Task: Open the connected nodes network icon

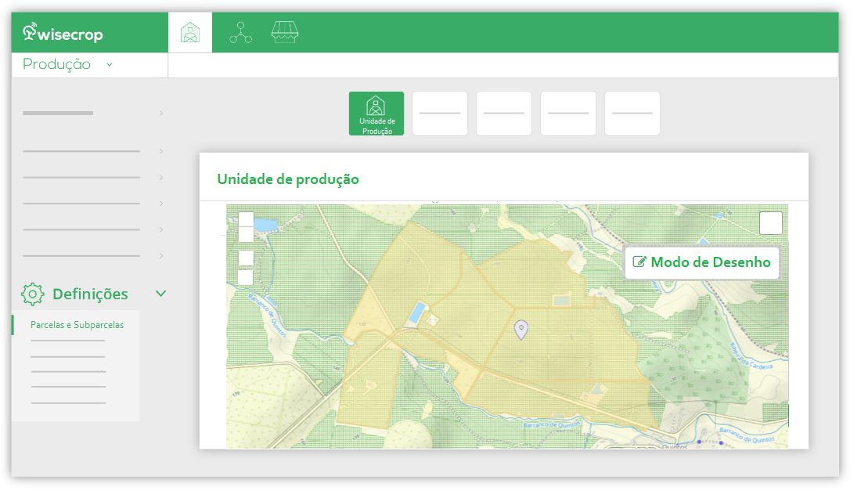Action: [x=241, y=33]
